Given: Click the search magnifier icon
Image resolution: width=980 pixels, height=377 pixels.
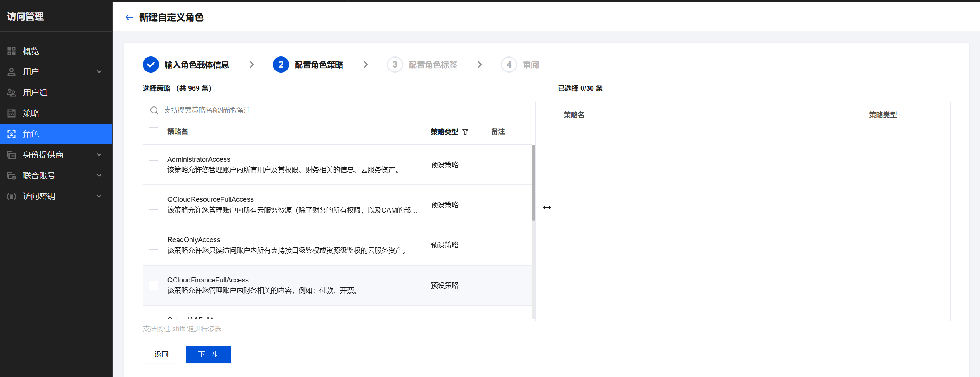Looking at the screenshot, I should [154, 111].
